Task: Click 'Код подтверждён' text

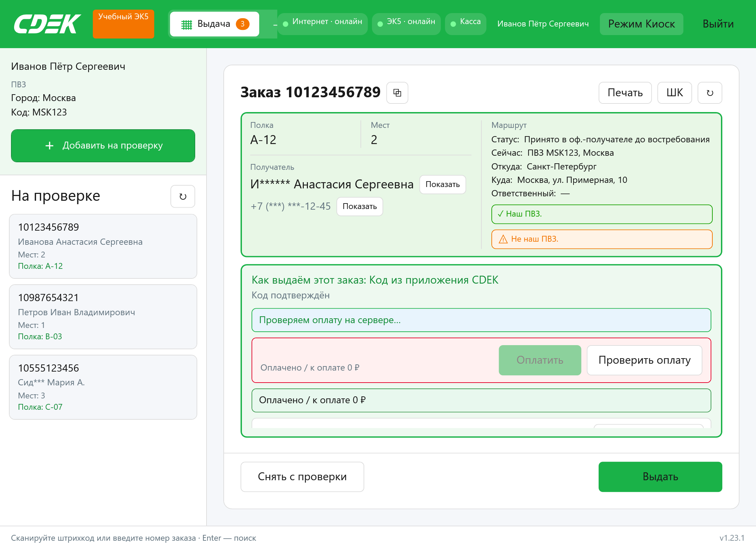Action: coord(290,295)
